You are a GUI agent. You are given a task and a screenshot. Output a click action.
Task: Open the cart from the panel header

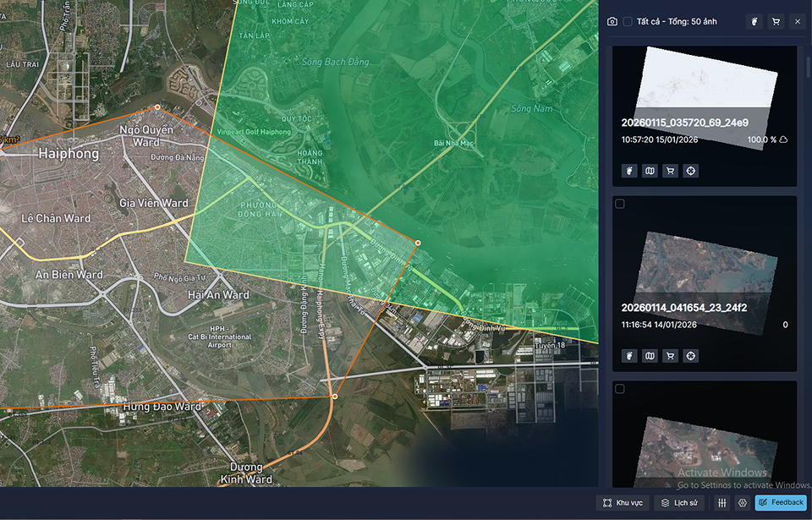(776, 22)
